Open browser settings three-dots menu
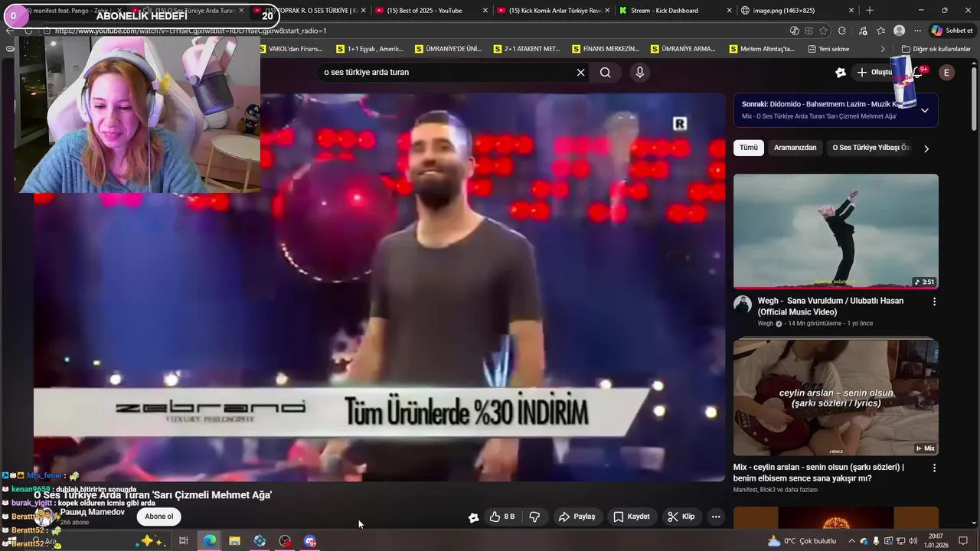 tap(917, 31)
